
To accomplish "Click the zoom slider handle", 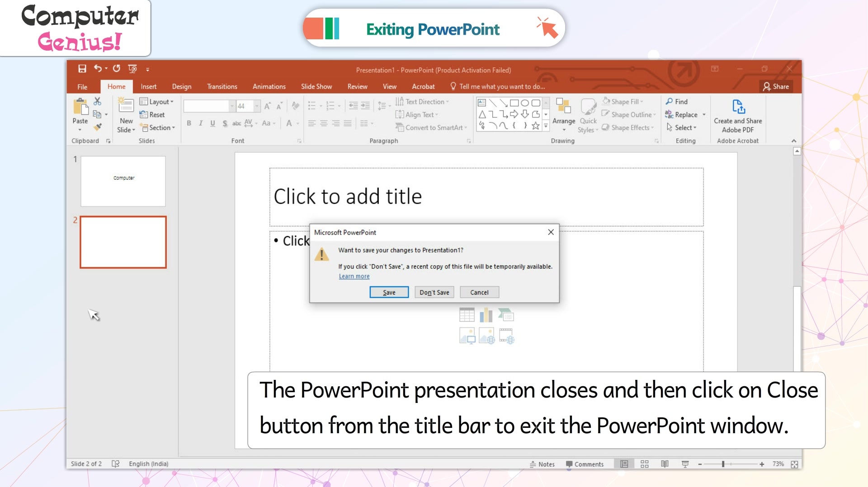I will pyautogui.click(x=723, y=464).
